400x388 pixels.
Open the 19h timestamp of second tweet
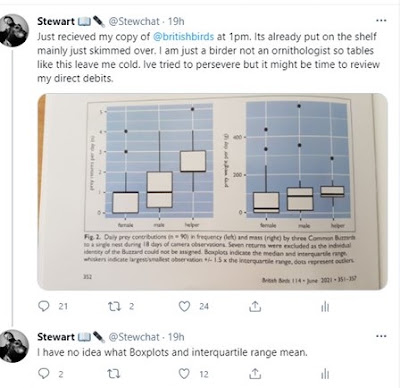[176, 337]
